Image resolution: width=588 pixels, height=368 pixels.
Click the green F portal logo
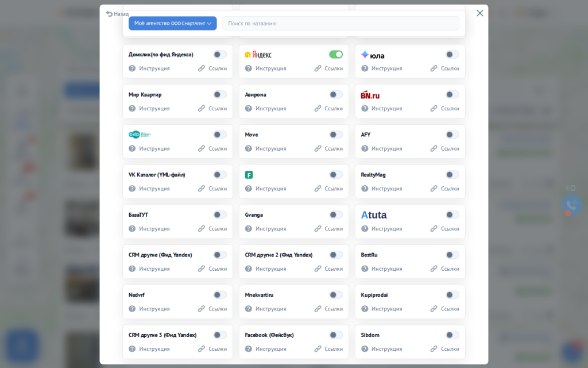[x=249, y=175]
